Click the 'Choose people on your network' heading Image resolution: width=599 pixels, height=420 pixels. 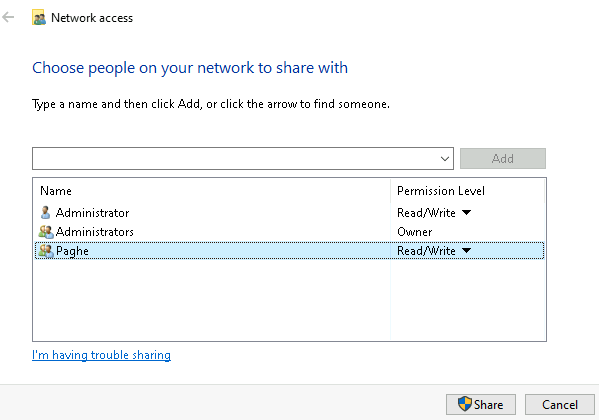click(x=190, y=68)
